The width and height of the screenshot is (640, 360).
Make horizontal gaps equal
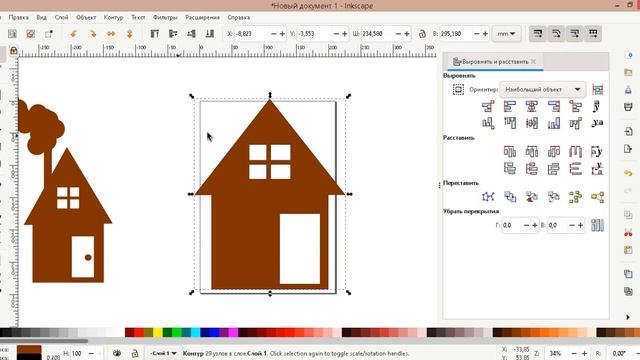576,152
